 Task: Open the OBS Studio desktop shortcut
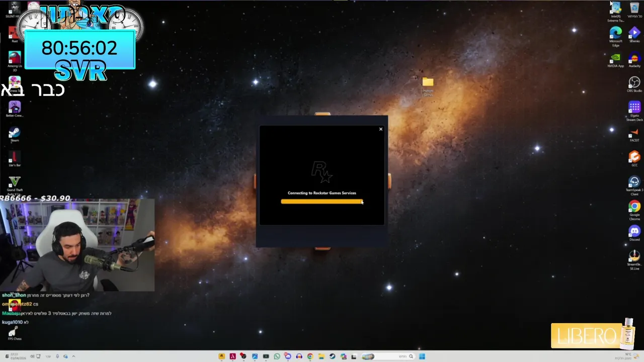(x=634, y=84)
